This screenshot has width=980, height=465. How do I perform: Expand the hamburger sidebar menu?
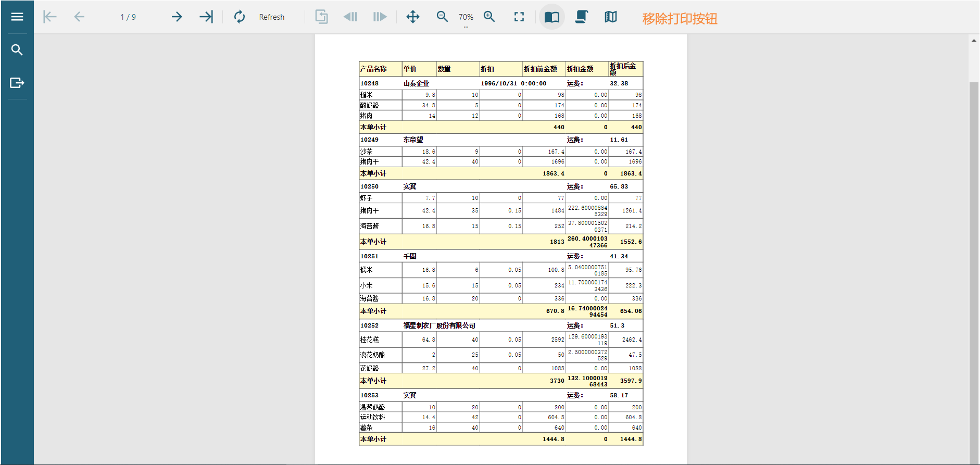click(x=17, y=17)
